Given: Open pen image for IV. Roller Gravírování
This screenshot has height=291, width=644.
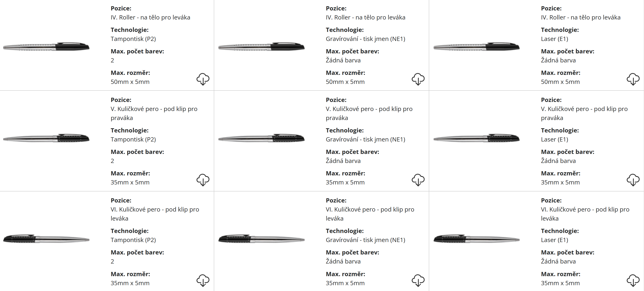Looking at the screenshot, I should 261,47.
